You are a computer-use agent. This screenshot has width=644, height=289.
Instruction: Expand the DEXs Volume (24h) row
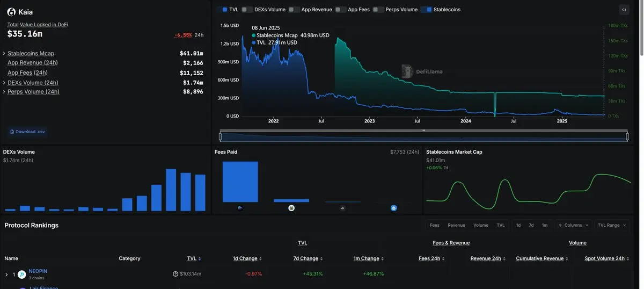tap(4, 83)
